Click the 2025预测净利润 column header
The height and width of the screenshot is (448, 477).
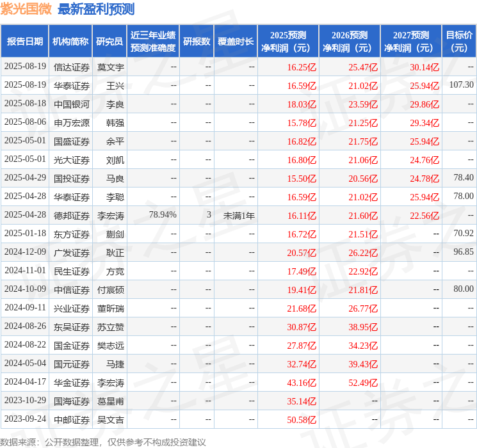click(x=288, y=42)
